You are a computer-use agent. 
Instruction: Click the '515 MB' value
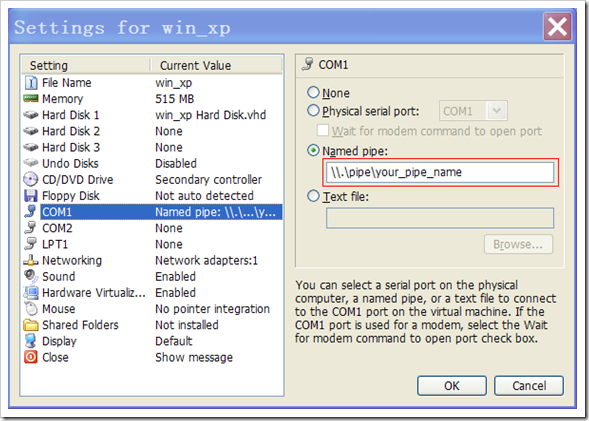click(175, 99)
